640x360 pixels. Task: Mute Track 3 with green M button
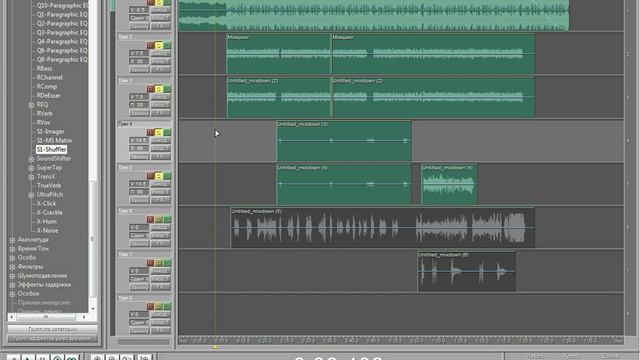coord(167,89)
